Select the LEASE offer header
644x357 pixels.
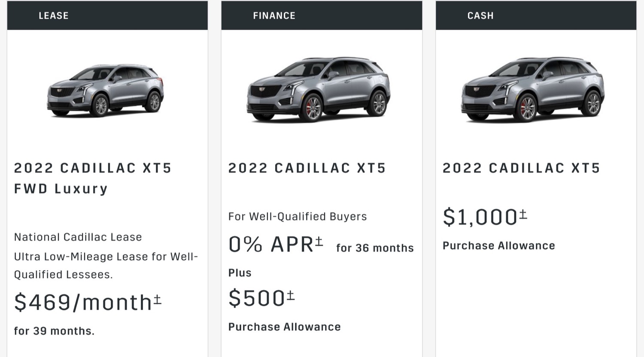(107, 15)
